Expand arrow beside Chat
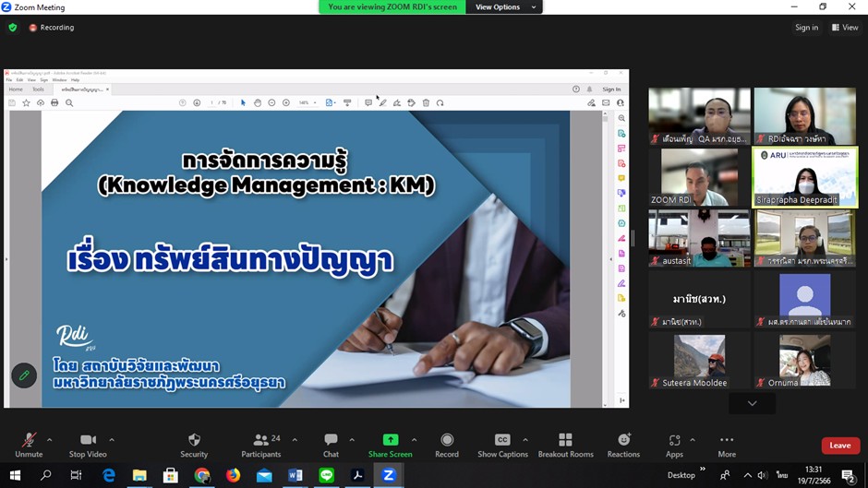 coord(352,440)
